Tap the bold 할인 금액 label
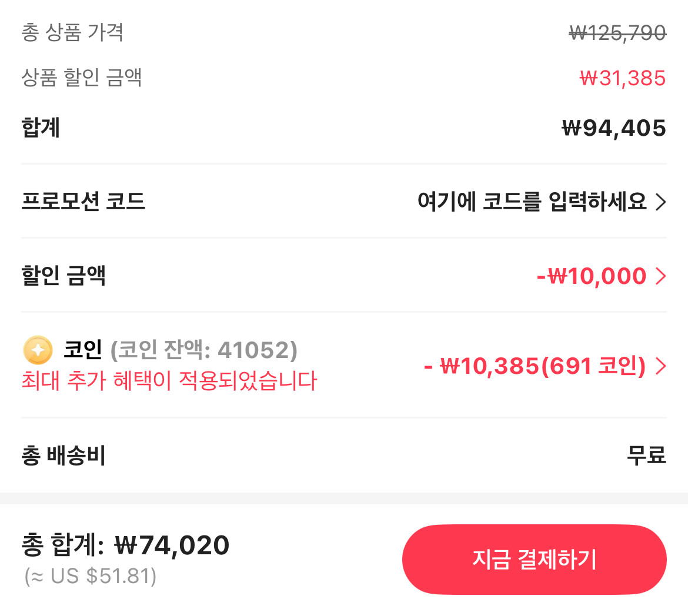 (x=63, y=276)
